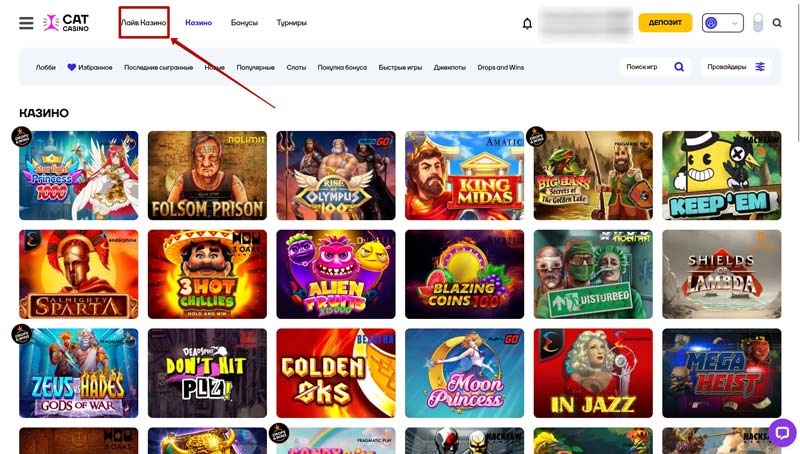Click the filter sliders icon beside Провайдеры

[760, 67]
